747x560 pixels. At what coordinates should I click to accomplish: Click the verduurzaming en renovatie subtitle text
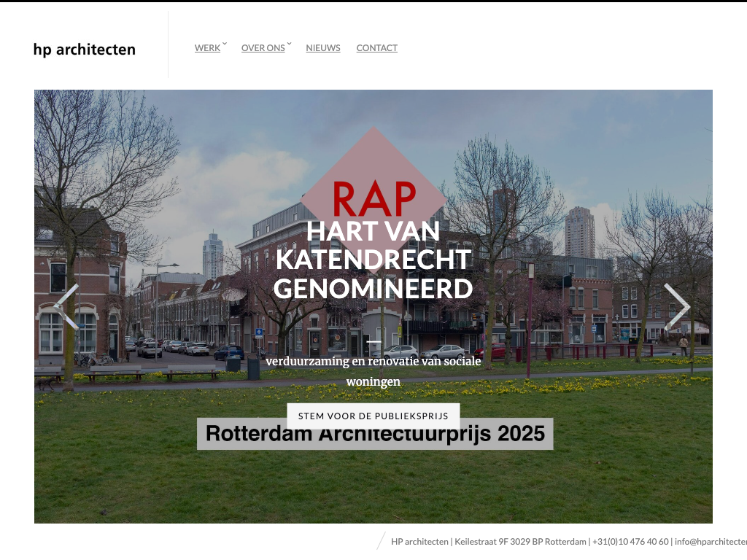click(x=373, y=371)
